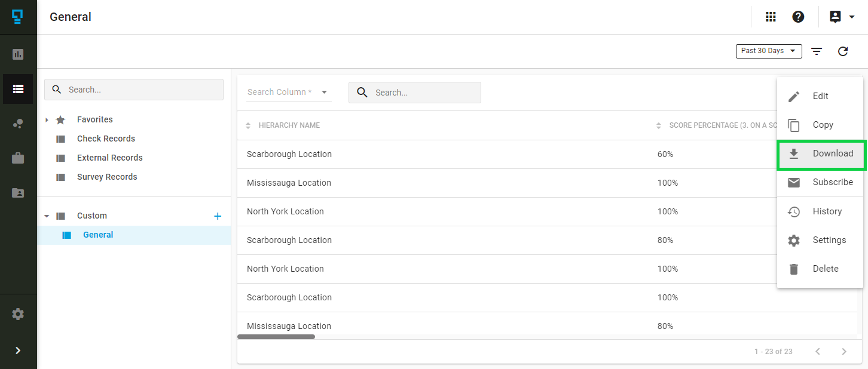
Task: Select the General custom record
Action: pos(134,235)
